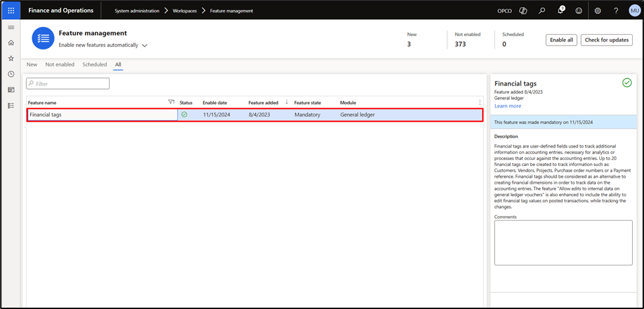Screen dimensions: 644x309
Task: Click Workspaces breadcrumb
Action: [184, 11]
